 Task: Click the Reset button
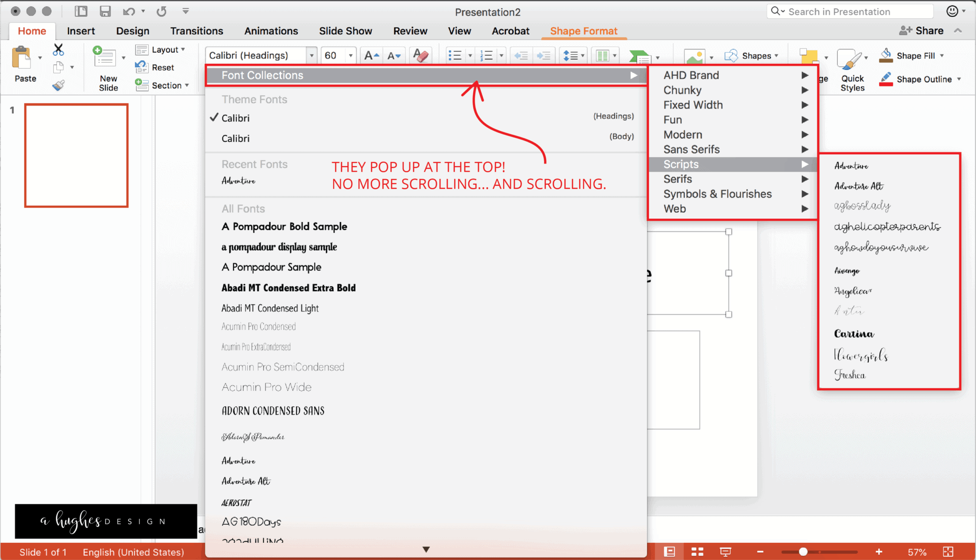(155, 68)
